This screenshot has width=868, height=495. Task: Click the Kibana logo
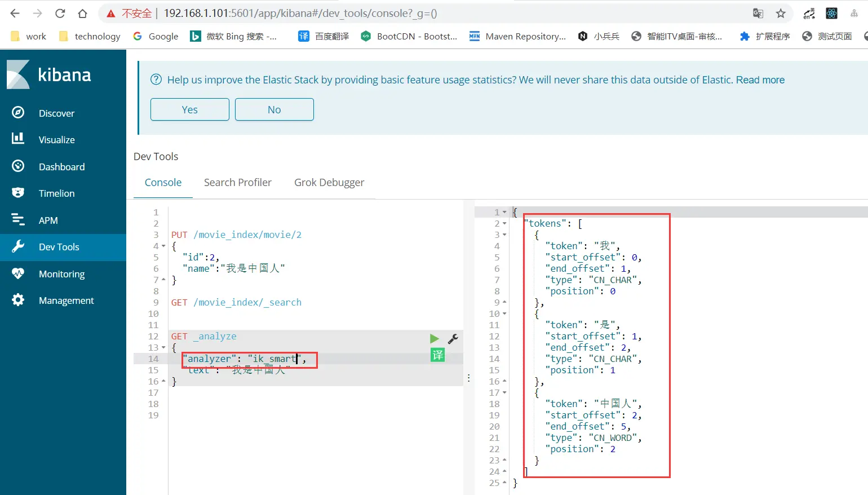point(49,74)
